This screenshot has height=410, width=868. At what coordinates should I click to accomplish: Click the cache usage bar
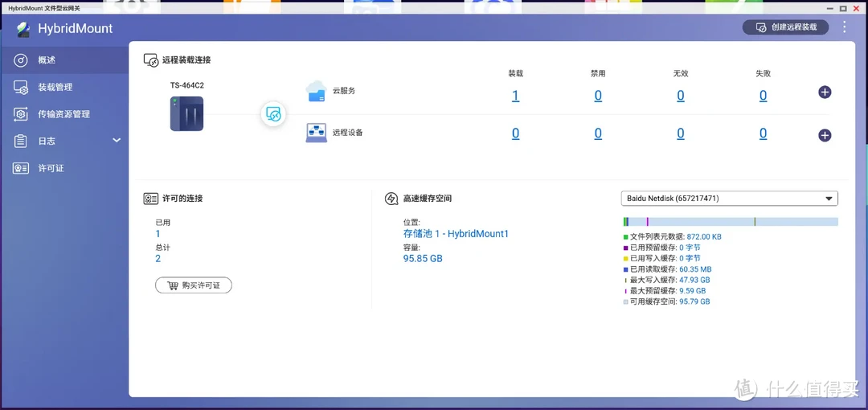(730, 222)
